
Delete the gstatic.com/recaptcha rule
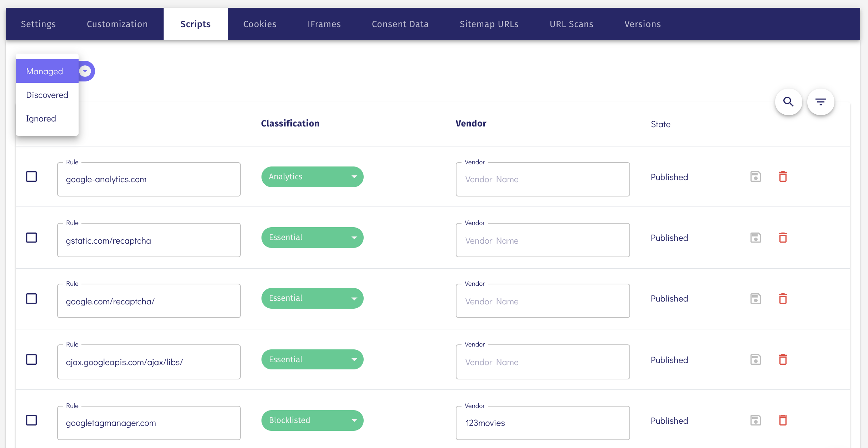point(783,238)
